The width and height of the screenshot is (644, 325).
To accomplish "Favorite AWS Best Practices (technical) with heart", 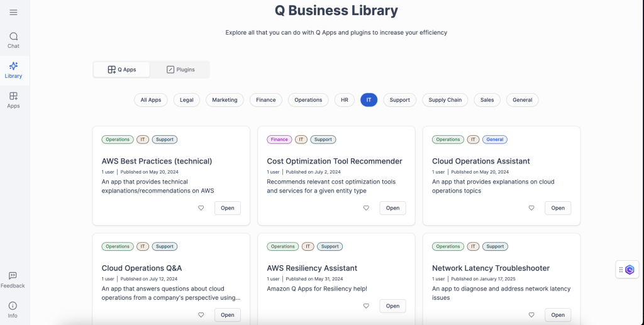I will point(201,208).
